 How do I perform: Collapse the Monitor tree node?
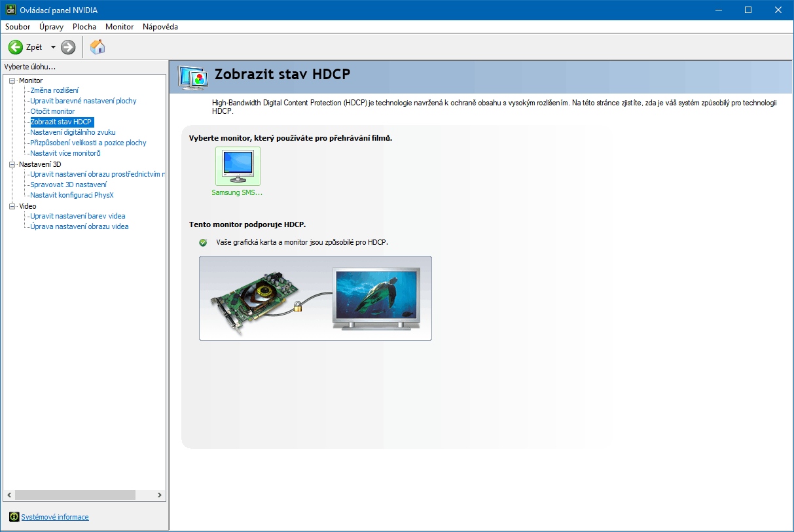(12, 80)
